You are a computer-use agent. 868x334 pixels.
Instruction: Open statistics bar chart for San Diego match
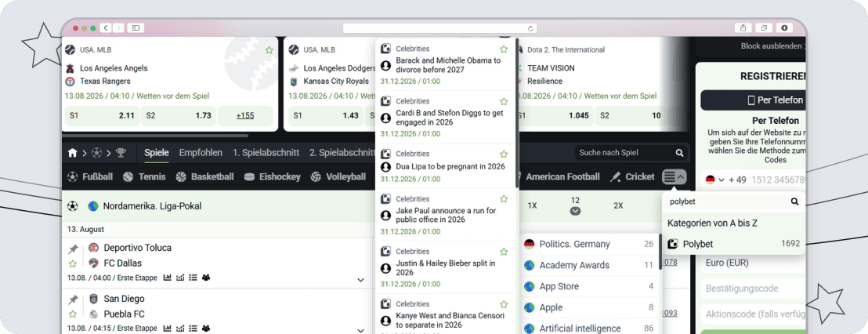pyautogui.click(x=168, y=328)
